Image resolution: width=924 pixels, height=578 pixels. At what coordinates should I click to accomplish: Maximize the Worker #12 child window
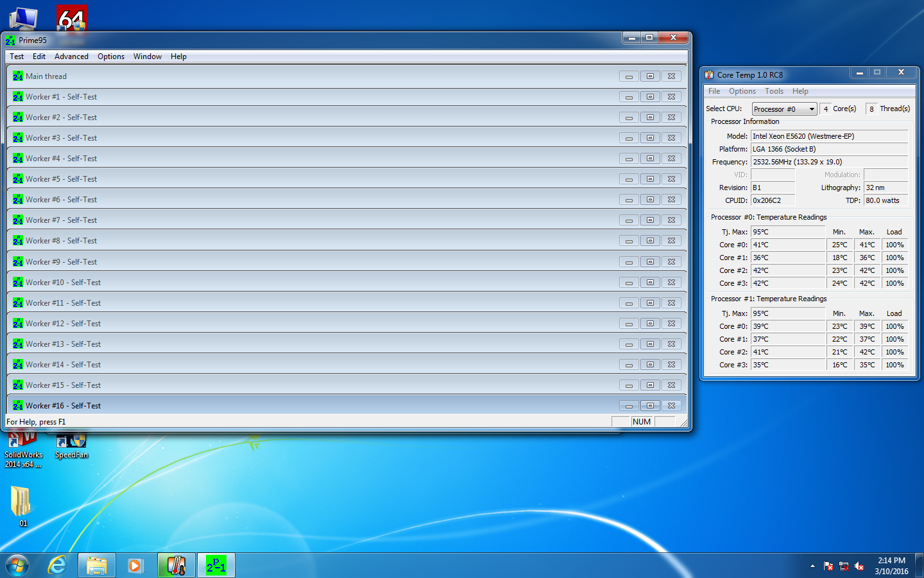[x=650, y=324]
